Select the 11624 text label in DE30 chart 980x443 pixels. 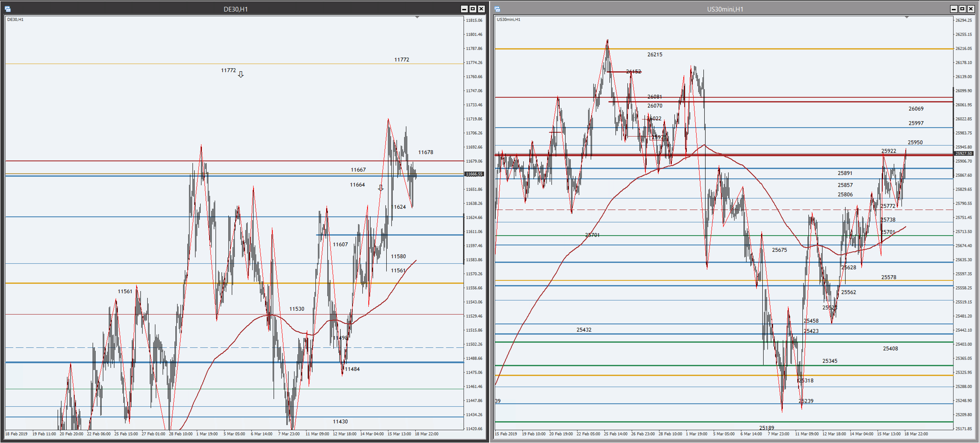click(x=399, y=207)
